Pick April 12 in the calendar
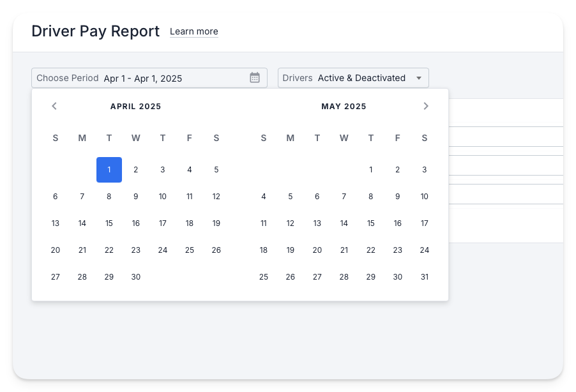The width and height of the screenshot is (576, 392). pyautogui.click(x=216, y=197)
